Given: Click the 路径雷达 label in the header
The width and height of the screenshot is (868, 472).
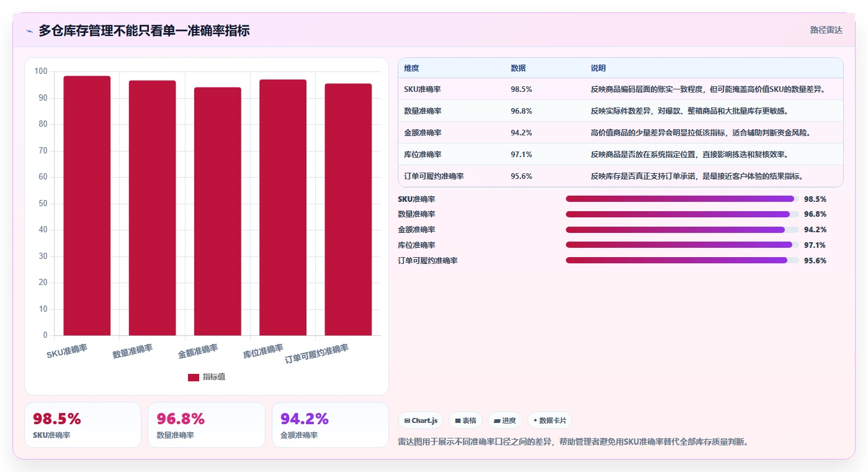Looking at the screenshot, I should click(x=826, y=30).
